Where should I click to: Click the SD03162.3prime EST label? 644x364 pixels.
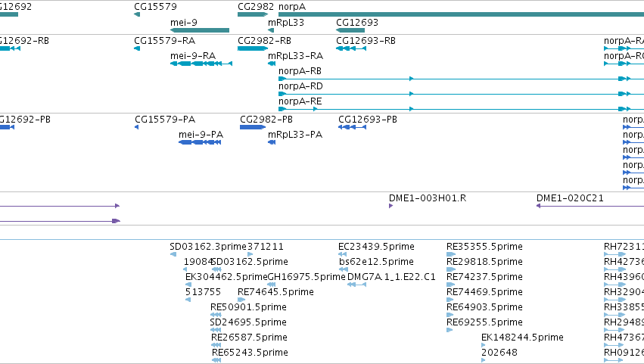(208, 247)
